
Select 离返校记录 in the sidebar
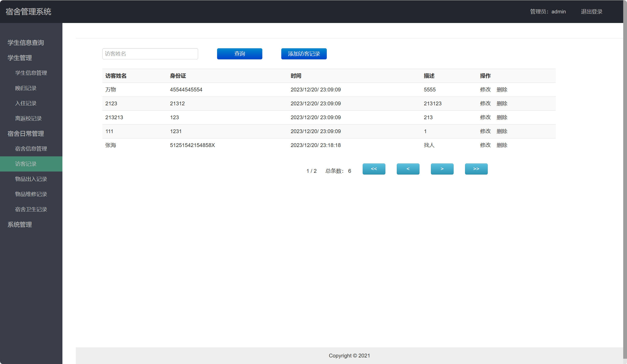(x=28, y=118)
